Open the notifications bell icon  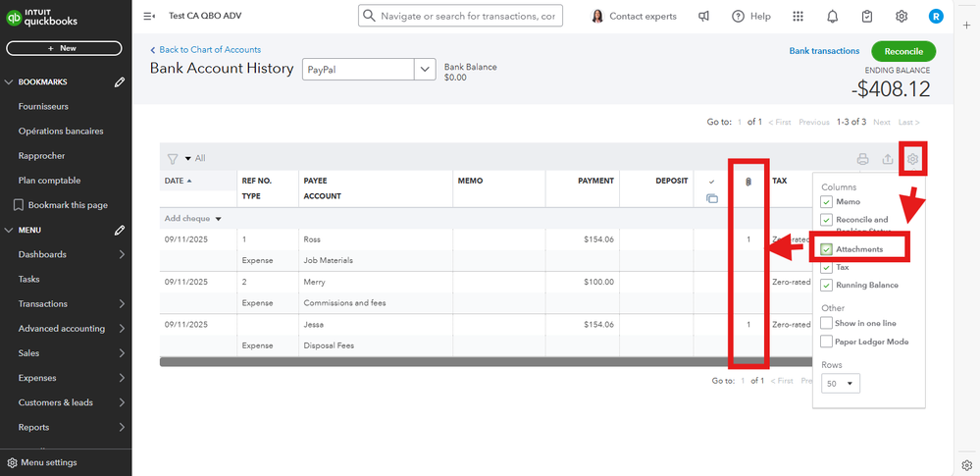pyautogui.click(x=833, y=17)
